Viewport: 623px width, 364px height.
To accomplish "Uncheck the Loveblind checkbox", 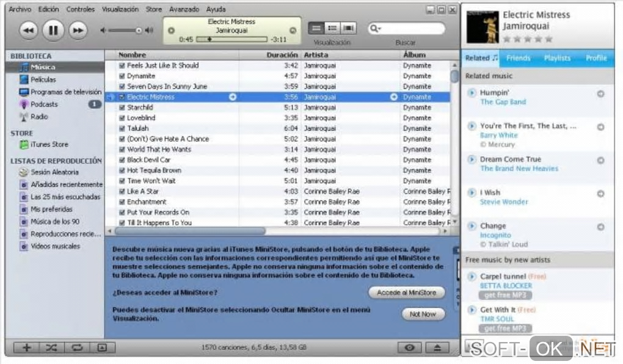I will coord(122,118).
